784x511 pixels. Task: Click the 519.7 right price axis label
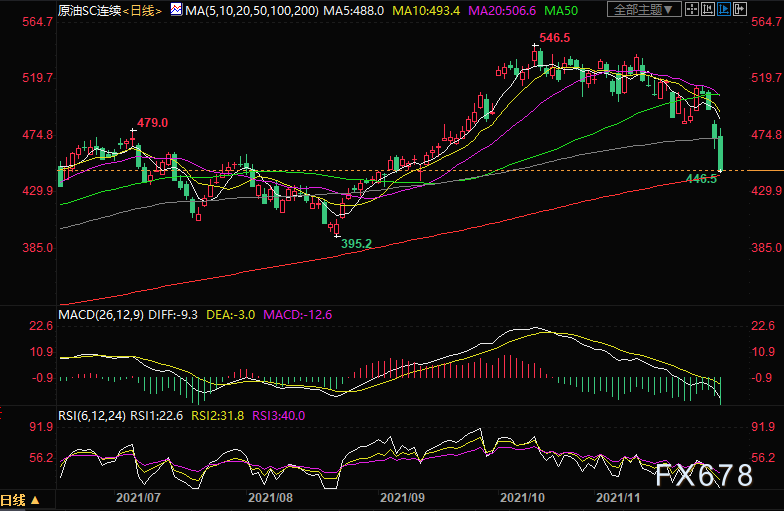(x=766, y=78)
